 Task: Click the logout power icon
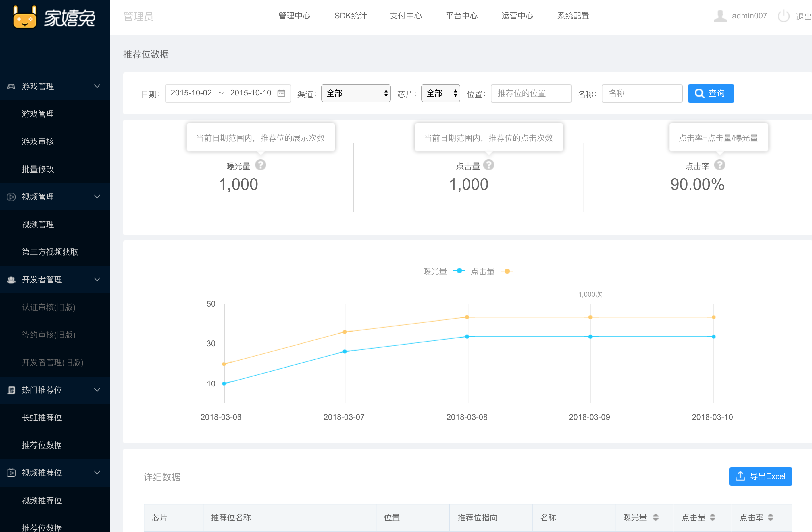coord(783,16)
